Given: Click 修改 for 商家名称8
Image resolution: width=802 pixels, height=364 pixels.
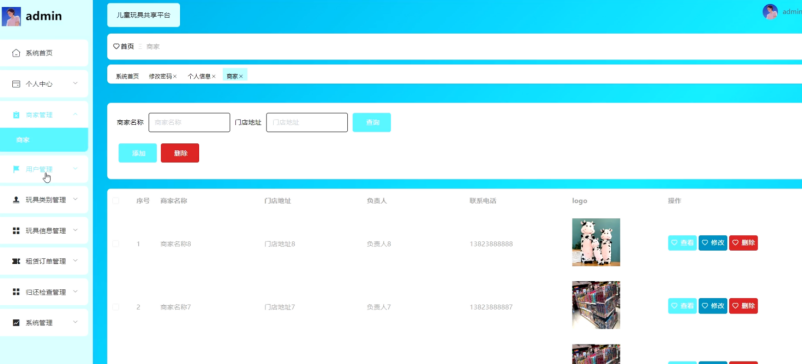Looking at the screenshot, I should pyautogui.click(x=713, y=243).
